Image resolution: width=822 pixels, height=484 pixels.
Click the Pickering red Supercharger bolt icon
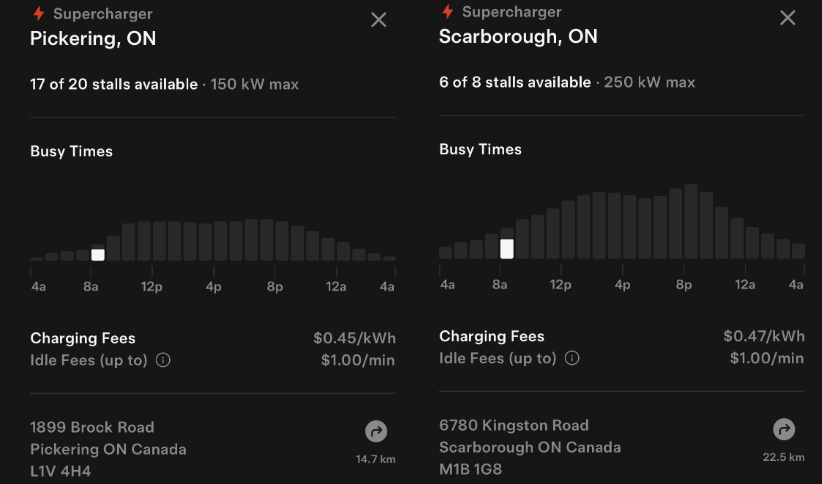click(39, 14)
